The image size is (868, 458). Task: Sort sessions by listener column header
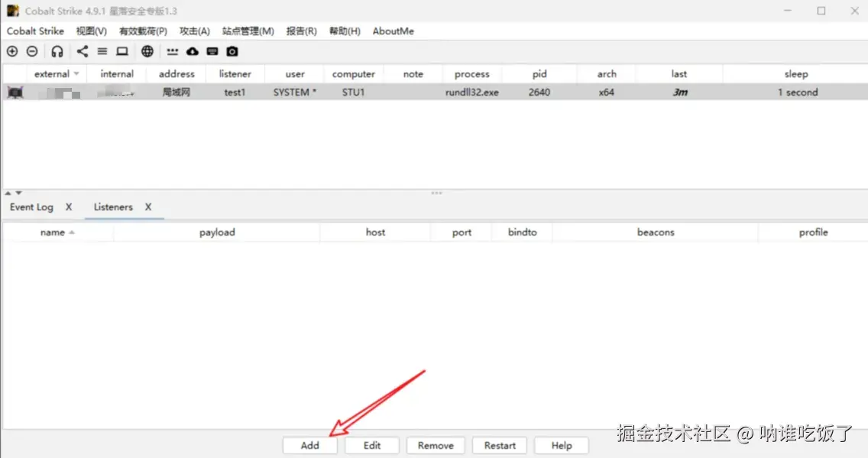coord(235,73)
